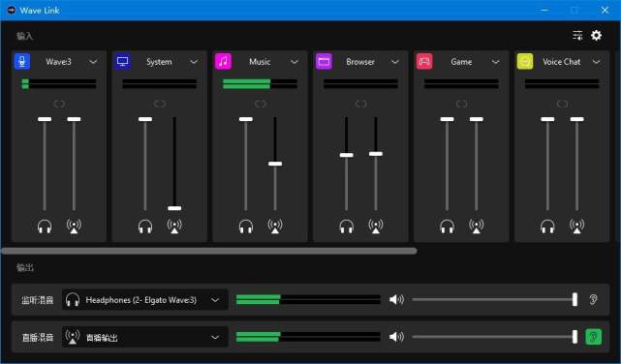621x364 pixels.
Task: Click the Wave:3 monitor fader handle
Action: click(45, 119)
